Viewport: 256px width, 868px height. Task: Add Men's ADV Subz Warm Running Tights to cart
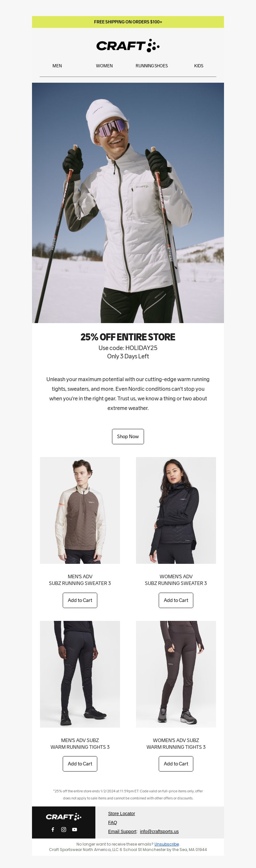click(x=80, y=764)
